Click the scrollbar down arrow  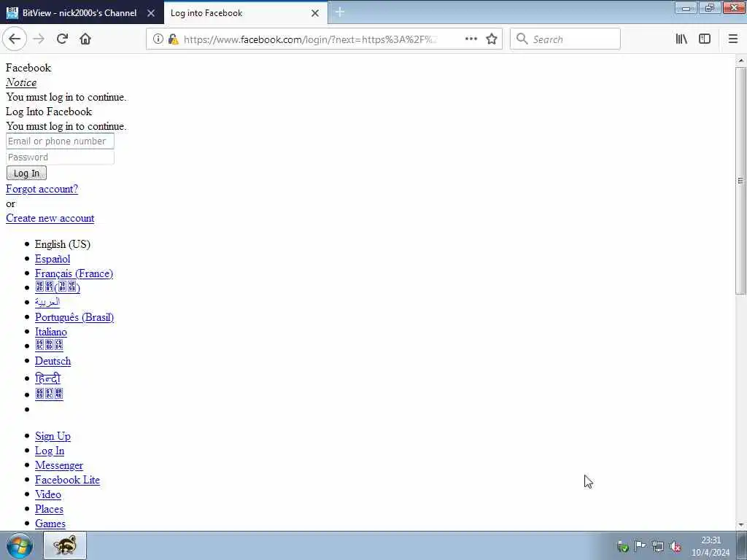click(740, 525)
